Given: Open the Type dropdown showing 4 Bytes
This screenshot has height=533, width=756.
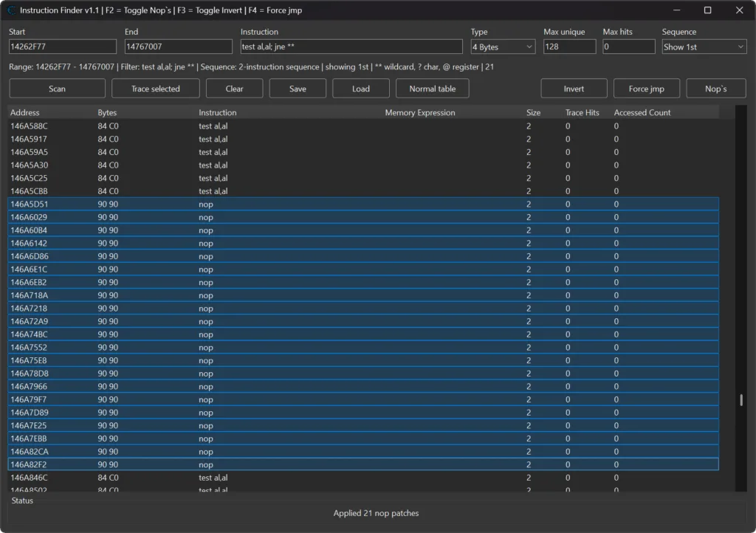Looking at the screenshot, I should [503, 47].
